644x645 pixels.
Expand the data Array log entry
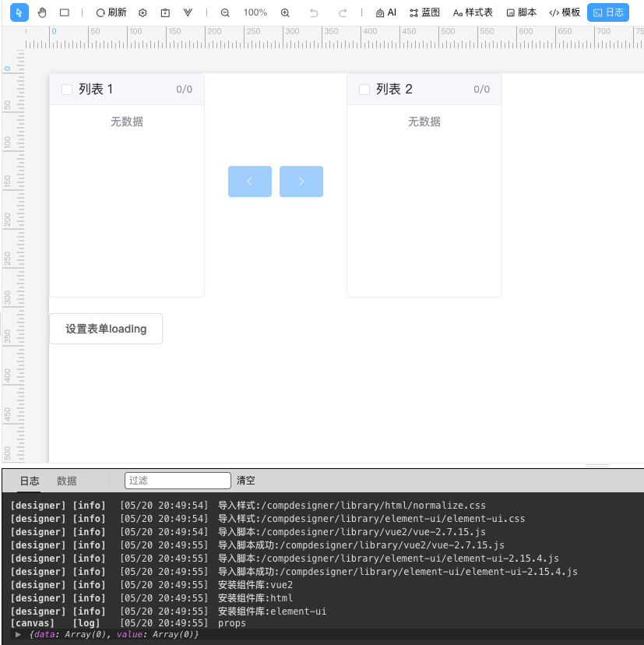tap(17, 634)
